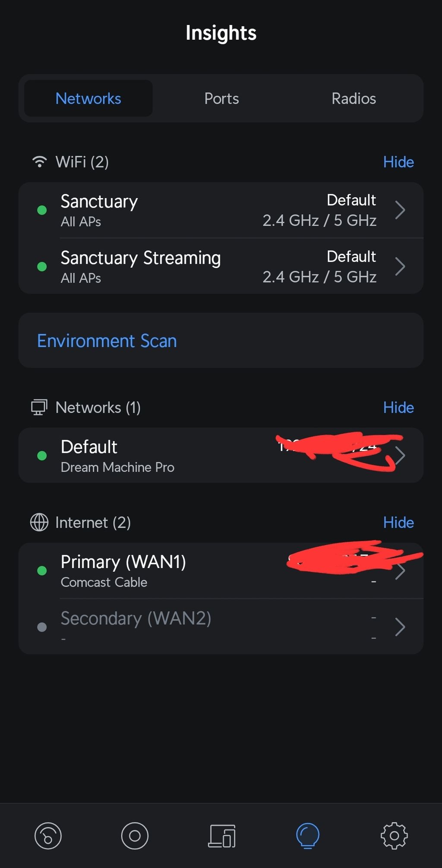This screenshot has height=868, width=442.
Task: Expand the Sanctuary WiFi chevron
Action: [400, 210]
